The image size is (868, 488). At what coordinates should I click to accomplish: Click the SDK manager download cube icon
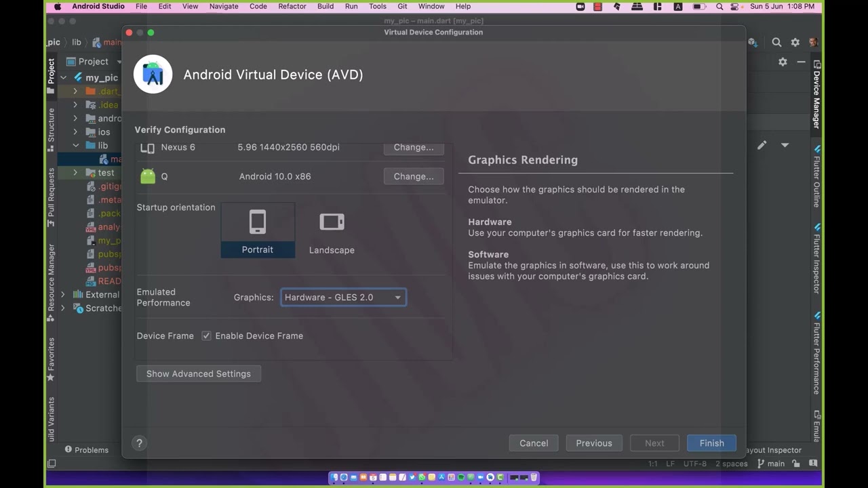pyautogui.click(x=752, y=42)
